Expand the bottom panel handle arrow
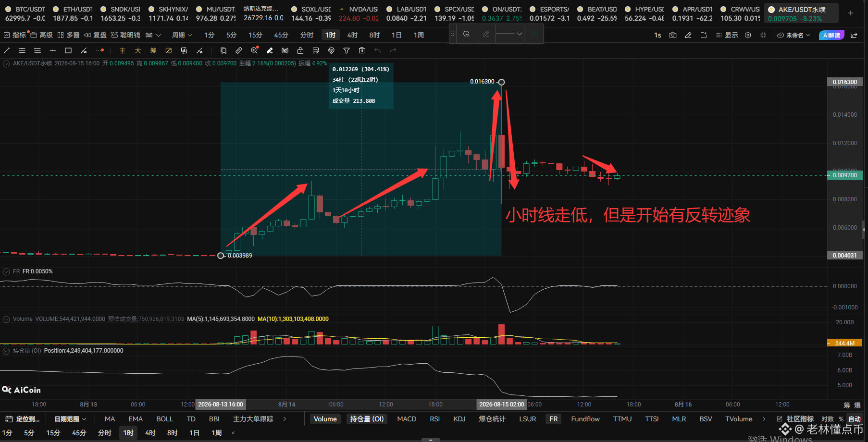868x442 pixels. pyautogui.click(x=431, y=440)
